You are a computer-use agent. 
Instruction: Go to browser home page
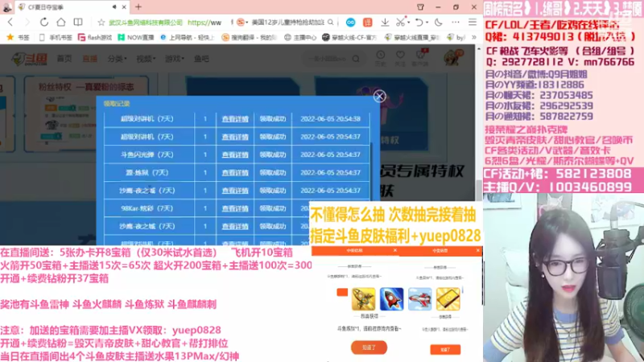tap(61, 23)
